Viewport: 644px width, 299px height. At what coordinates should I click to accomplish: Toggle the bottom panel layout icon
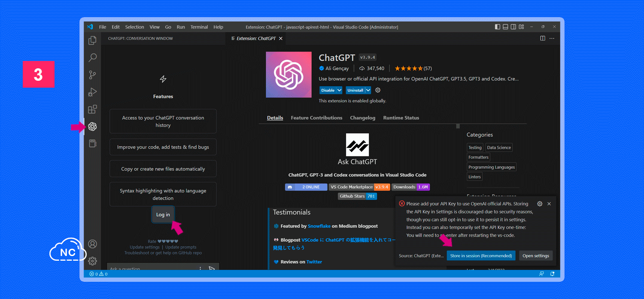coord(506,27)
